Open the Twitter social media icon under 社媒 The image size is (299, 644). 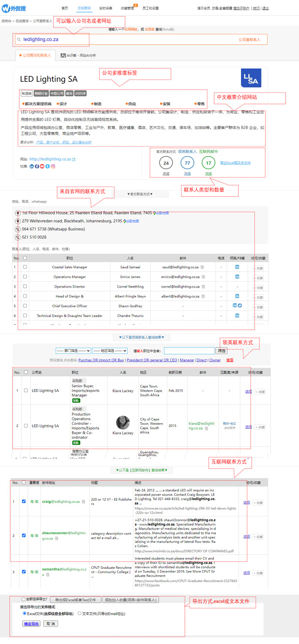click(48, 166)
